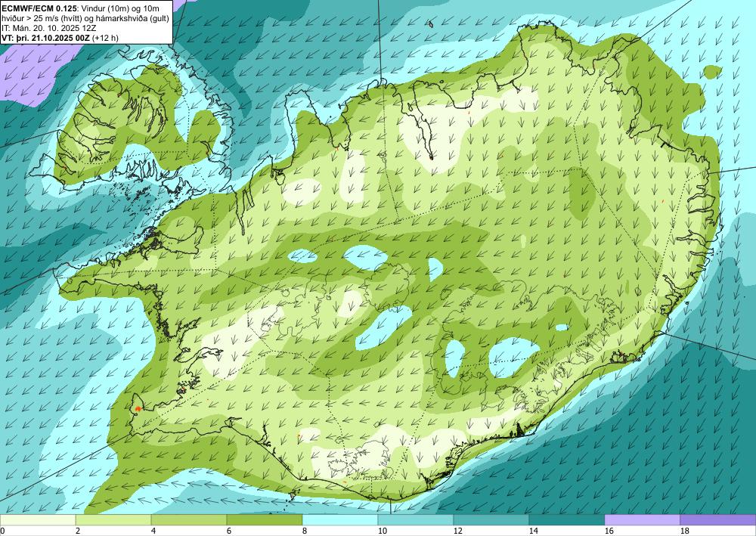Click the legend label "4"
The width and height of the screenshot is (756, 536).
153,531
